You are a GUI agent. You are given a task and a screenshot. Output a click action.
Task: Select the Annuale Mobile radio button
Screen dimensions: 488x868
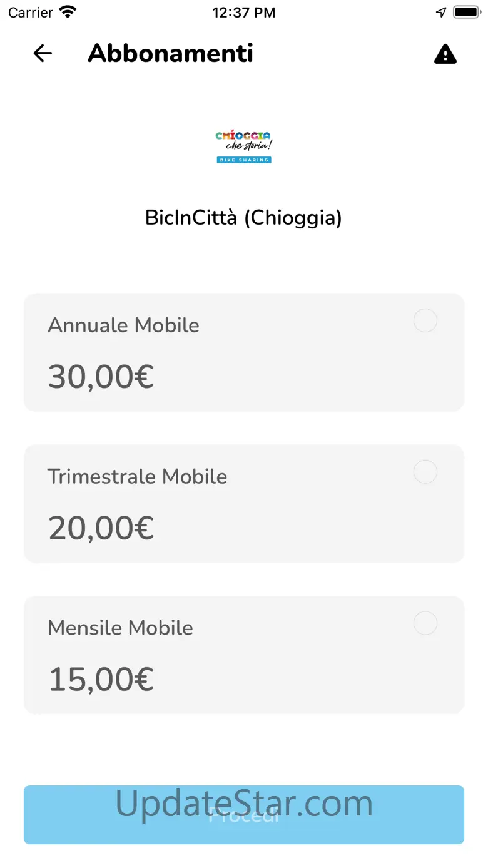tap(425, 321)
